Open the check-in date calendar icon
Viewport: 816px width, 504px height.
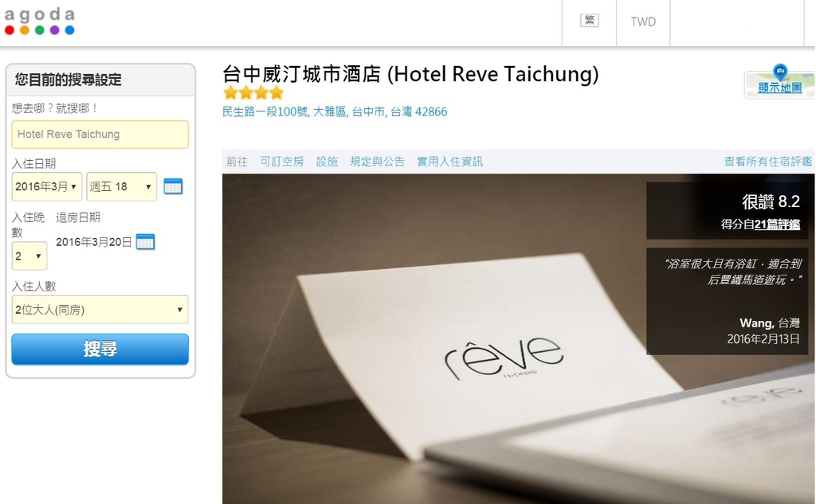pyautogui.click(x=173, y=186)
